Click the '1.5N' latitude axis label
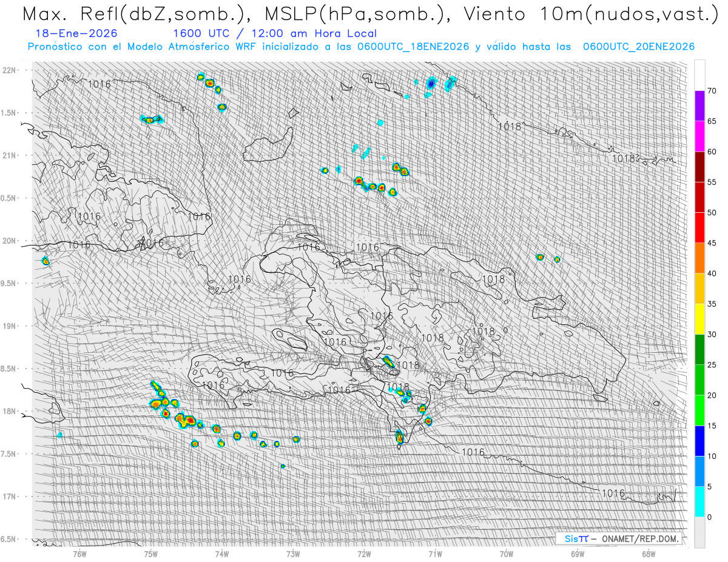Image resolution: width=728 pixels, height=562 pixels. point(8,113)
